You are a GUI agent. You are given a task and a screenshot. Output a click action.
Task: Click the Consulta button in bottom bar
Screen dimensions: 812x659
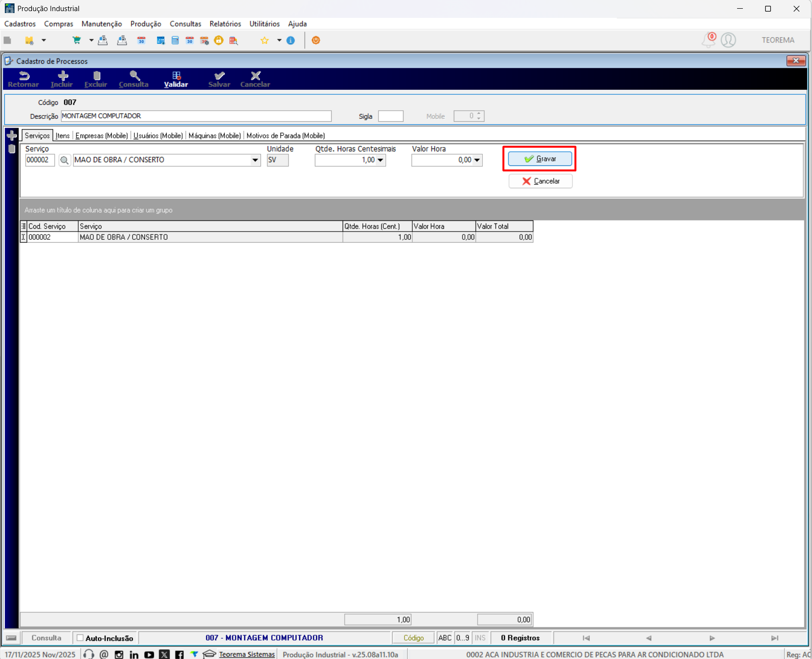pos(46,638)
